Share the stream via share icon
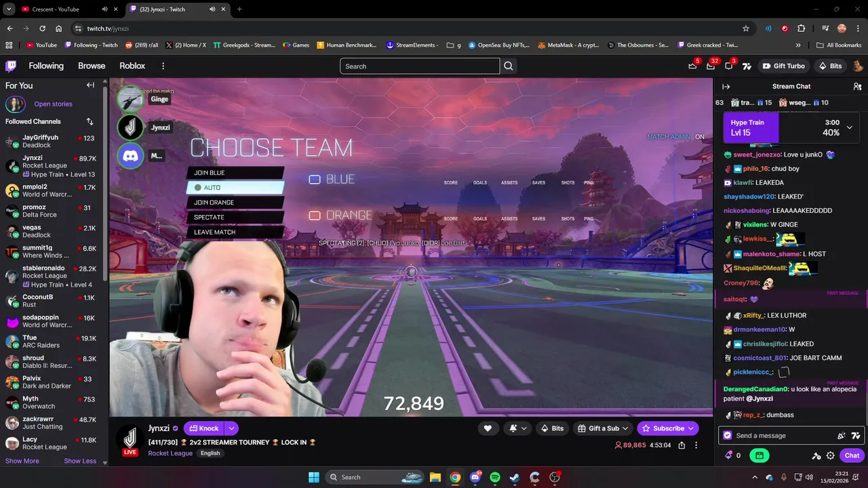The height and width of the screenshot is (488, 868). click(x=682, y=445)
